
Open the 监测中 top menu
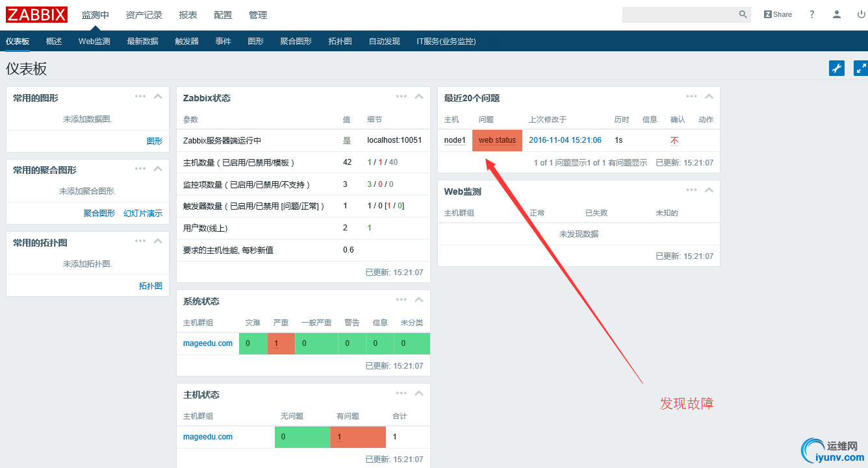tap(96, 15)
